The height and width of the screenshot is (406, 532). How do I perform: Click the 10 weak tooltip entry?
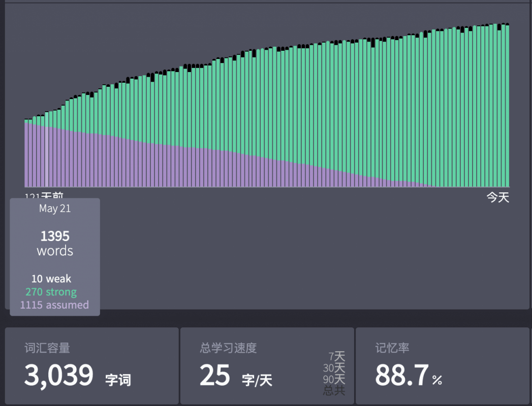point(51,279)
